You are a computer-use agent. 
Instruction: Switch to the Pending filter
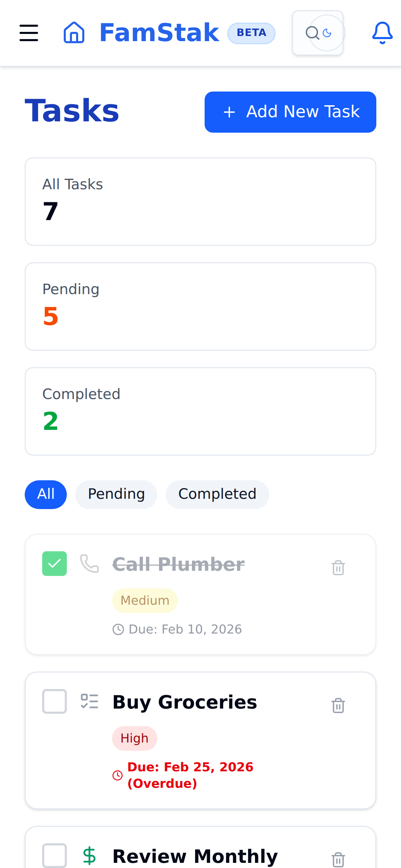coord(116,494)
